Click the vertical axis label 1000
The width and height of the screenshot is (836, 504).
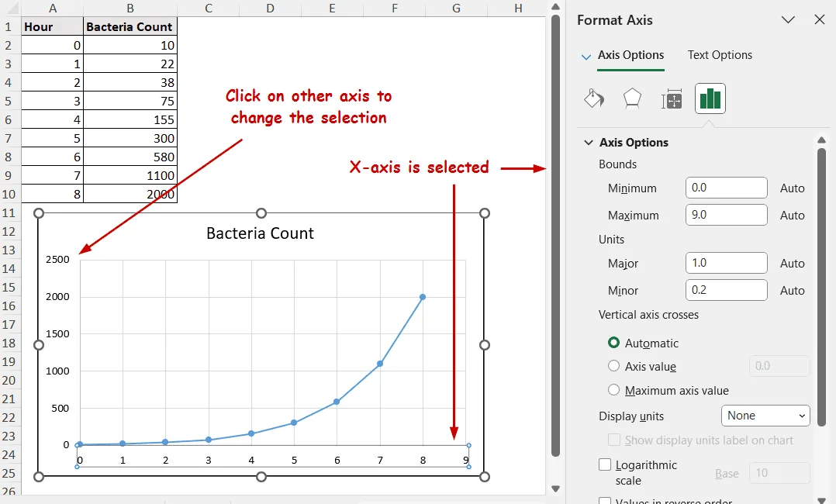(x=57, y=371)
